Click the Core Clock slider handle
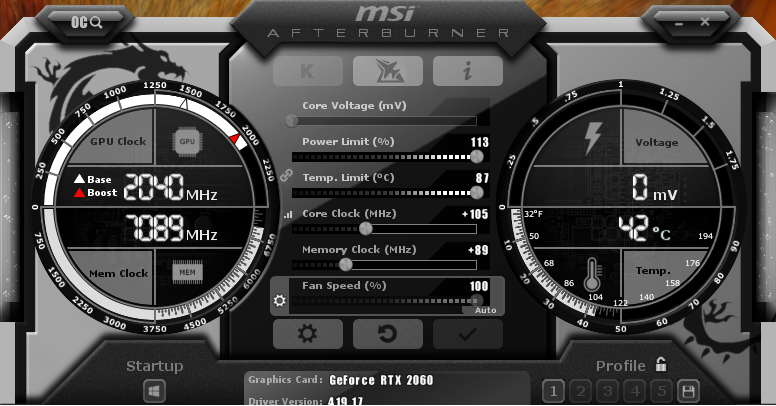Image resolution: width=776 pixels, height=406 pixels. 365,229
